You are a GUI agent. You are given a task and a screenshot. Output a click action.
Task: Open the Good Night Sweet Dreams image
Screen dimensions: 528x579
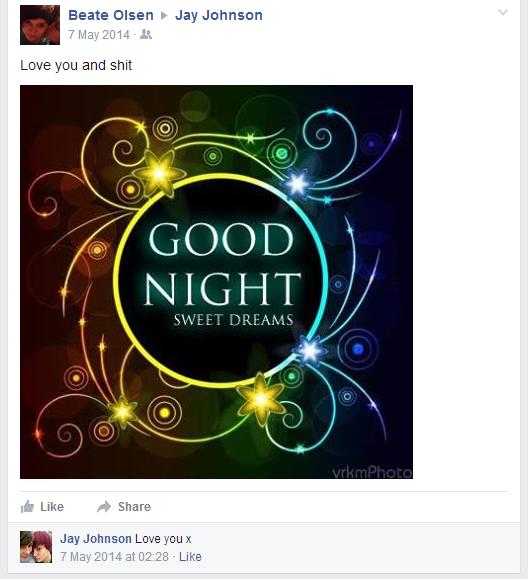(x=216, y=282)
